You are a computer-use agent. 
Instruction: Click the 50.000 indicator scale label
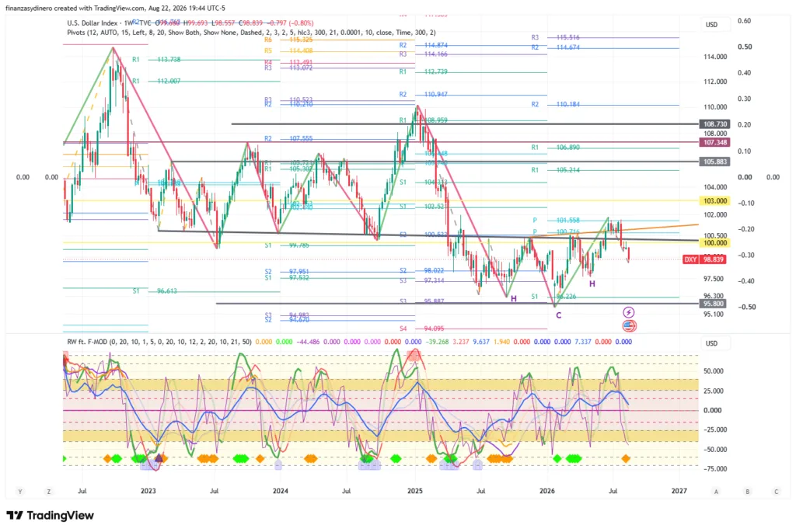coord(714,371)
